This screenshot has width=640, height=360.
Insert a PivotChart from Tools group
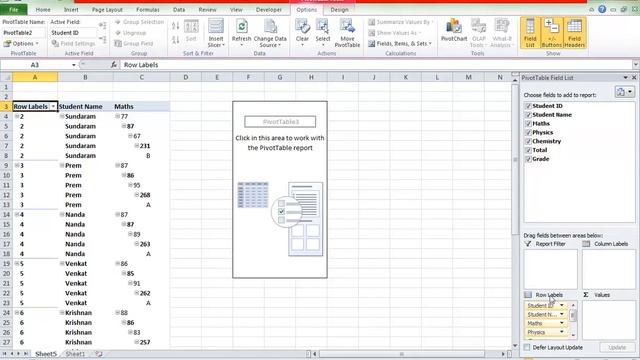[454, 31]
